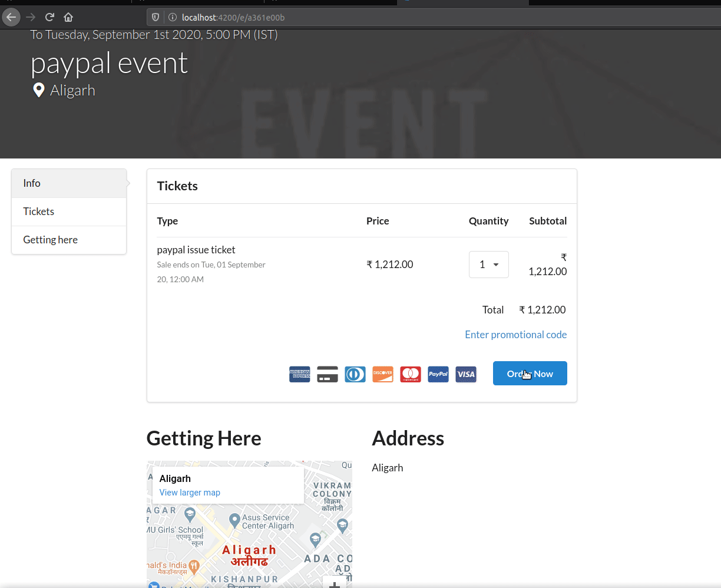Click the Asus Service Center Aligarh map pin
721x588 pixels.
coord(234,520)
